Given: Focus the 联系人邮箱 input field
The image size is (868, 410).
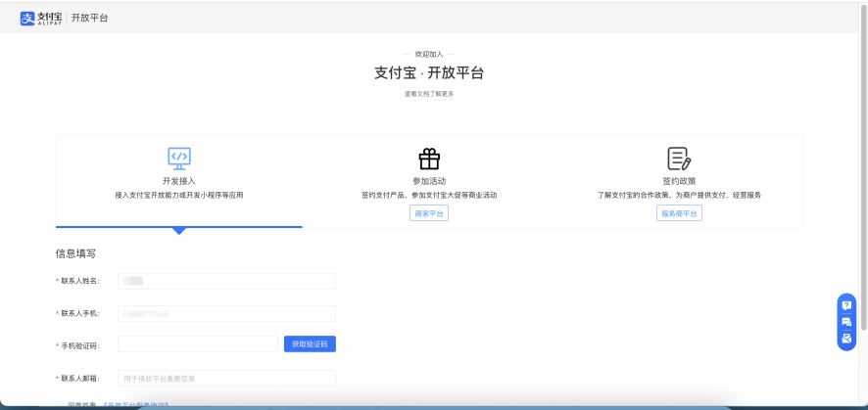Looking at the screenshot, I should pyautogui.click(x=227, y=379).
